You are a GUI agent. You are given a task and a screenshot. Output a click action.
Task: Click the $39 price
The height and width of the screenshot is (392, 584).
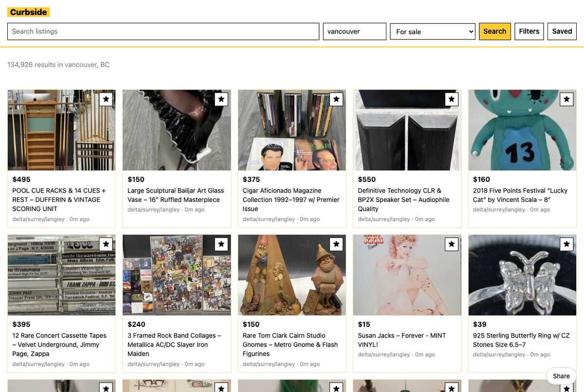[479, 324]
